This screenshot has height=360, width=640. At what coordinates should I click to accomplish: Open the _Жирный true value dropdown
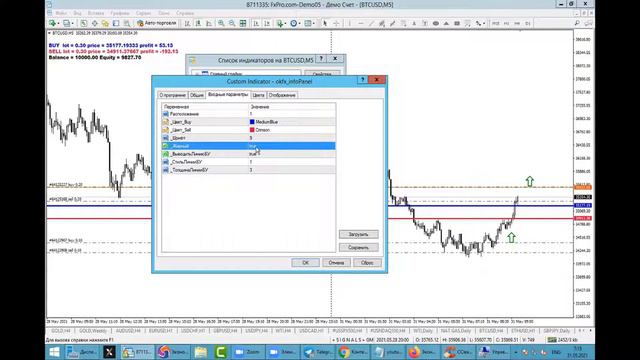[292, 146]
